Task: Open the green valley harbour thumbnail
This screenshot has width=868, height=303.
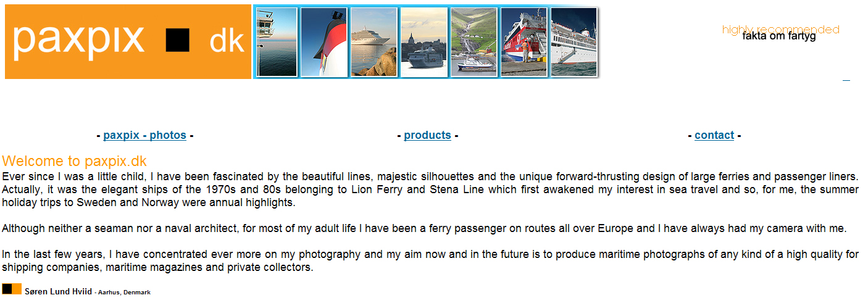Action: click(x=474, y=42)
